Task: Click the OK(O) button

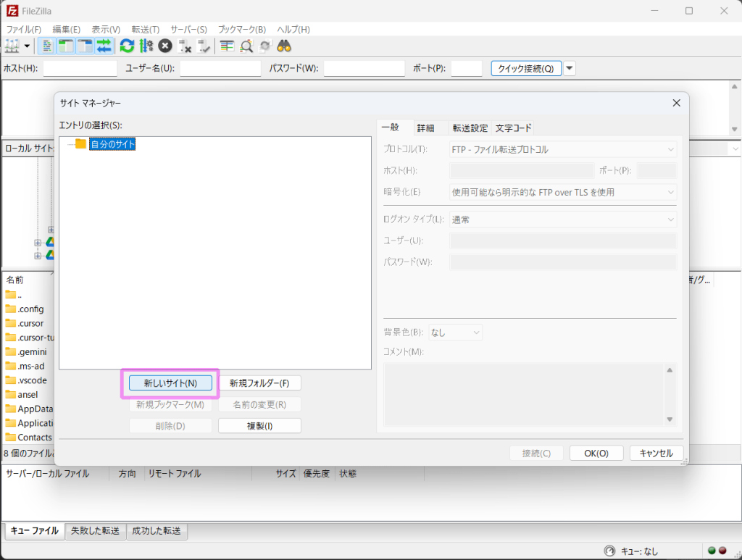Action: (x=596, y=453)
